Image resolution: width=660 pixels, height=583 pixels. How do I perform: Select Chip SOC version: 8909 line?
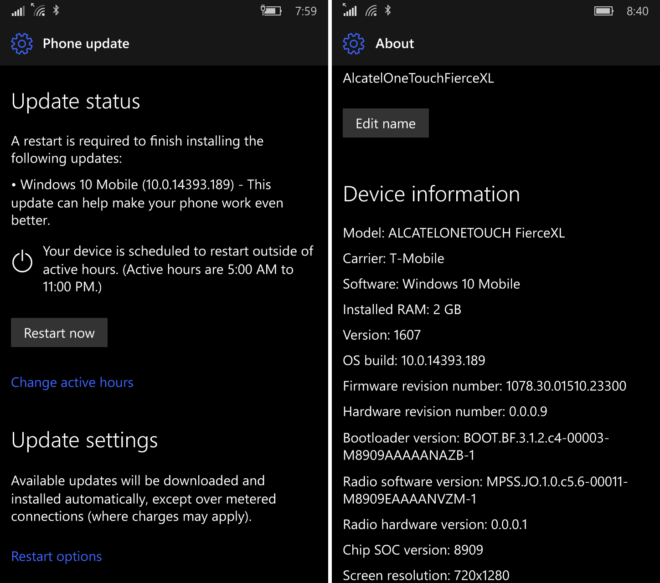(413, 550)
